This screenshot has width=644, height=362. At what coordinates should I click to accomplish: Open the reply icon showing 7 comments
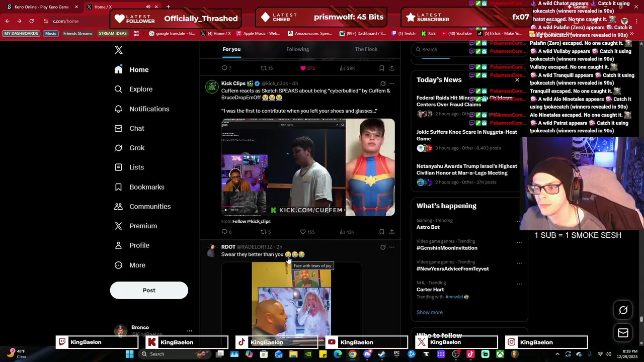(x=225, y=68)
